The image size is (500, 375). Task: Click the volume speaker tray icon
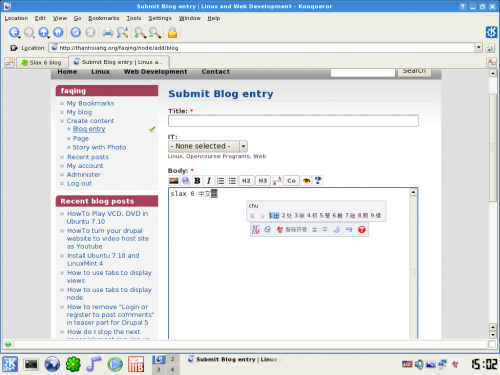(419, 364)
